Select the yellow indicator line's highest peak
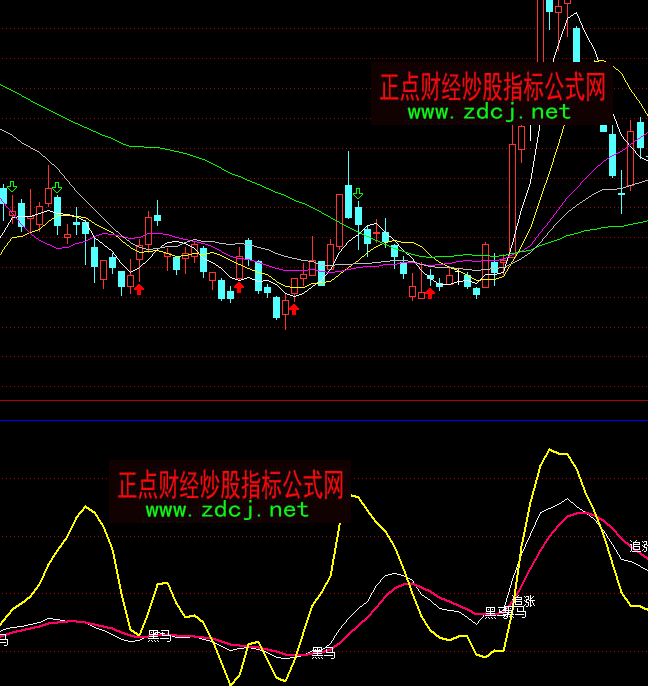Viewport: 648px width, 686px height. pos(556,451)
